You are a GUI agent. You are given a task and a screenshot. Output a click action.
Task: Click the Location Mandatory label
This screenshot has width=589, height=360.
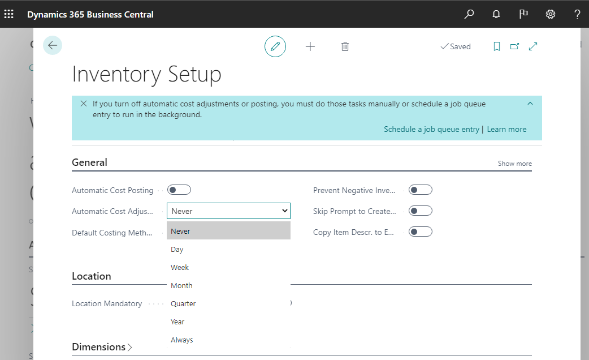[107, 303]
